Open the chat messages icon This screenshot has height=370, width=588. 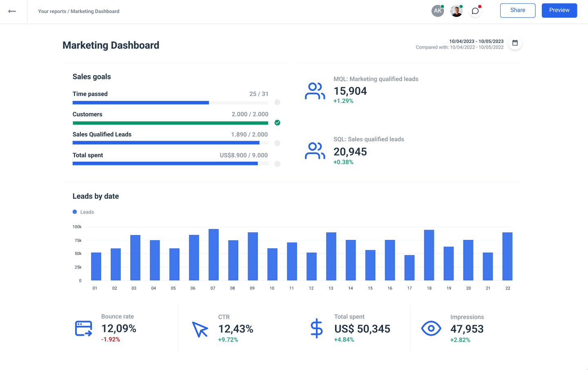coord(475,11)
